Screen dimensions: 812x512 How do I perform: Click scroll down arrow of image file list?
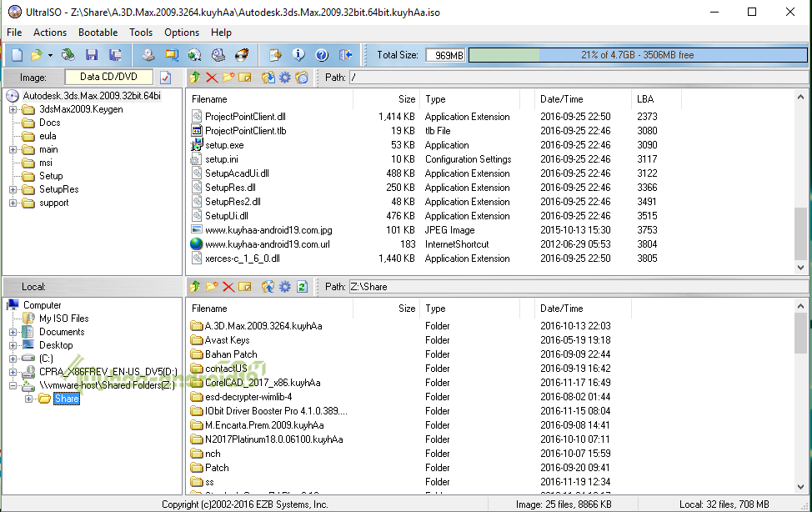800,268
